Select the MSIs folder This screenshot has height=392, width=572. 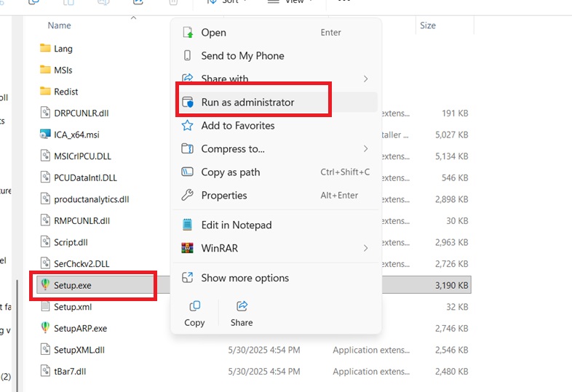pyautogui.click(x=63, y=70)
